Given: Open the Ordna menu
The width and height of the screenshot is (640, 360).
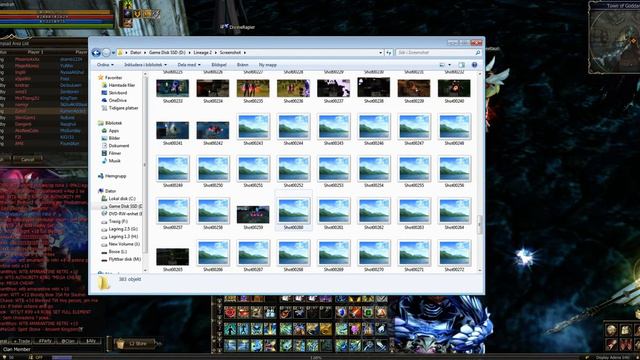Looking at the screenshot, I should tap(105, 65).
